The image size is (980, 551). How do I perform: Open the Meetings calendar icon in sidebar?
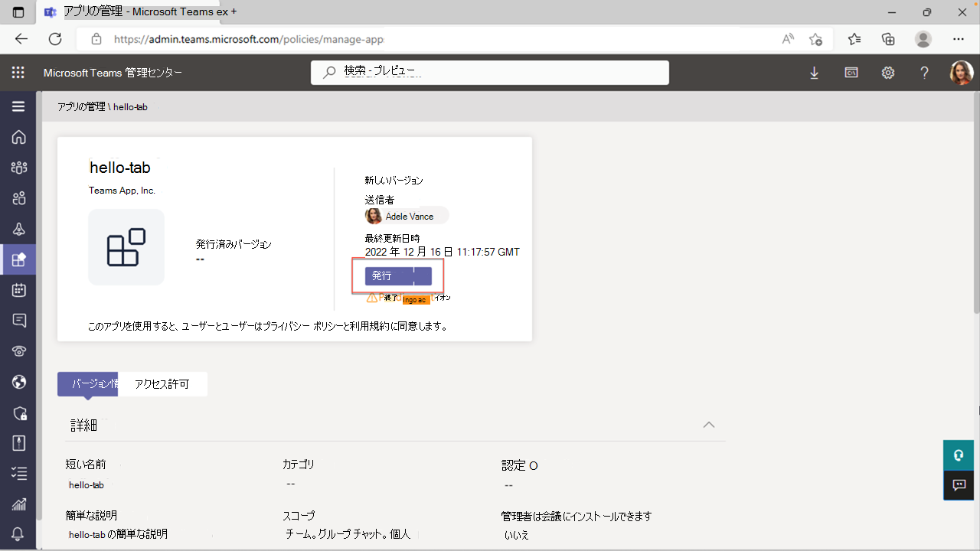(19, 290)
